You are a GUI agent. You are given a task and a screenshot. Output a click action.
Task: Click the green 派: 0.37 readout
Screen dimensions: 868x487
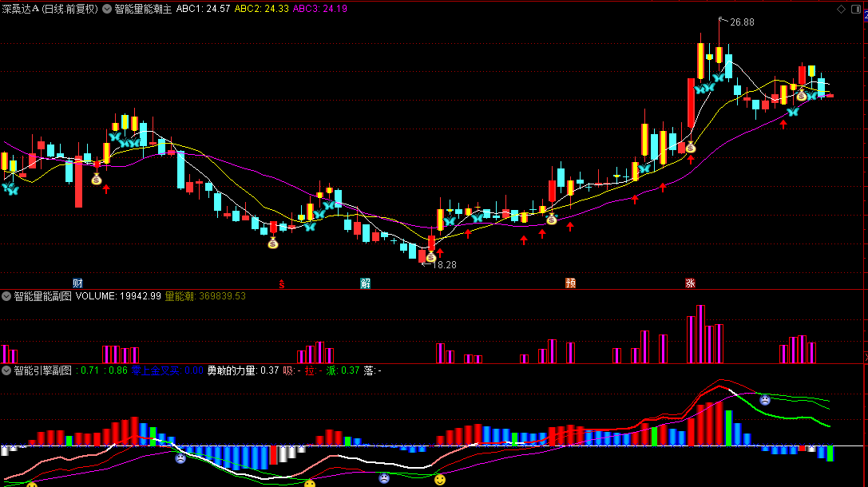[x=343, y=370]
